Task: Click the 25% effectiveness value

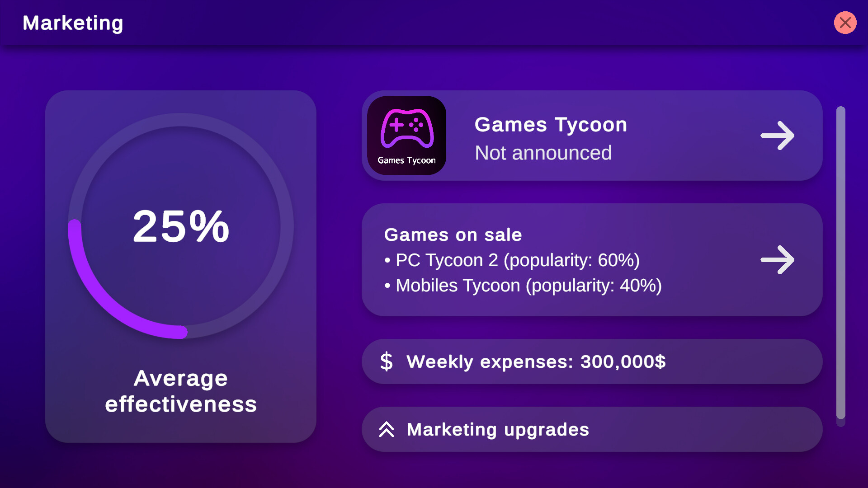Action: pos(181,226)
